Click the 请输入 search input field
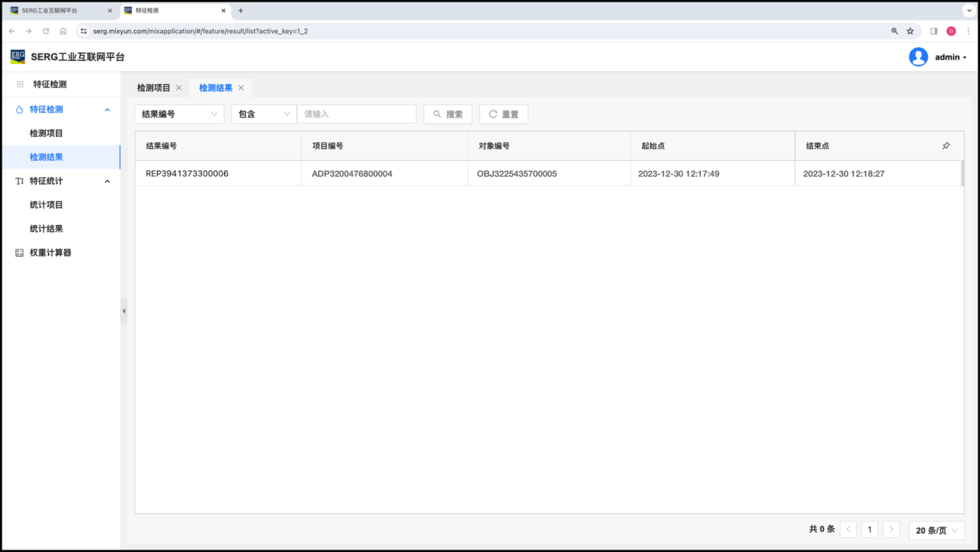The image size is (980, 552). coord(356,114)
